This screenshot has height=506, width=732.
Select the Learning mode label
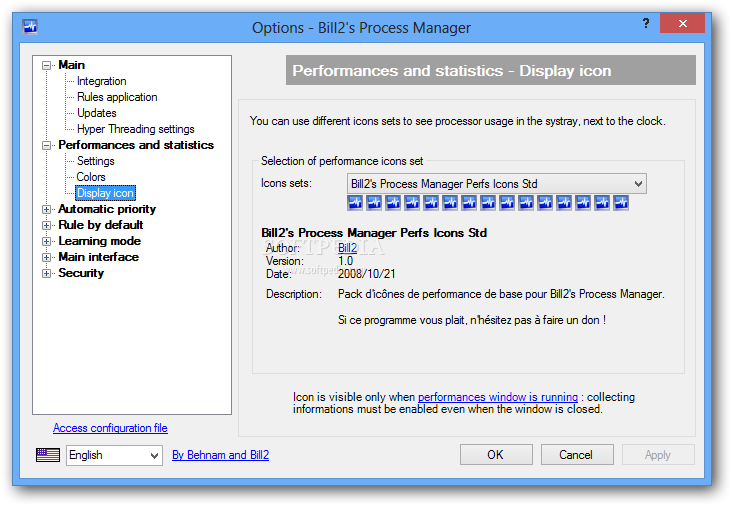click(x=99, y=241)
